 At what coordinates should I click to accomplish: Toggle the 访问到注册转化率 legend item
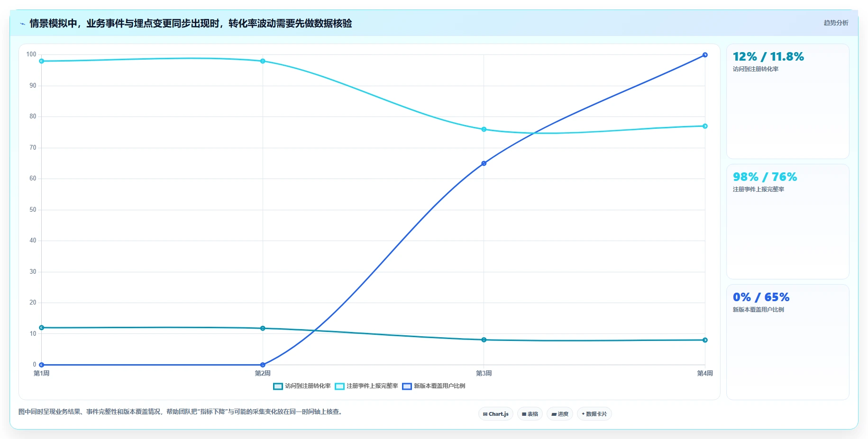(x=302, y=386)
